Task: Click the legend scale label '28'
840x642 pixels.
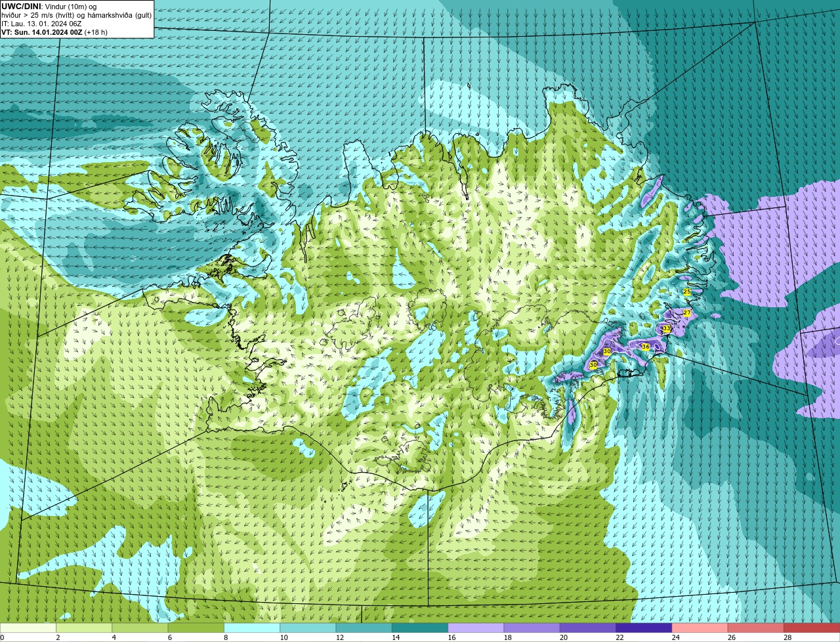Action: pos(787,637)
